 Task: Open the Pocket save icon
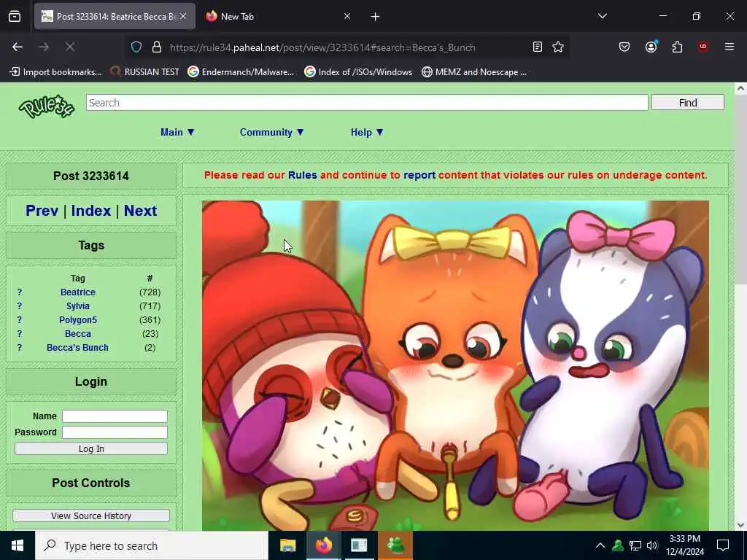point(624,47)
